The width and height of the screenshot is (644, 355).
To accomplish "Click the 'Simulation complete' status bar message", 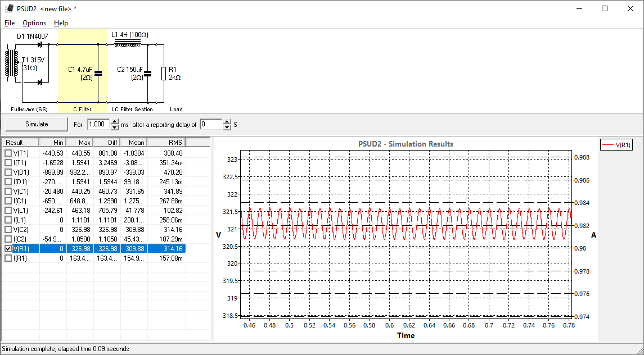I will [x=65, y=349].
